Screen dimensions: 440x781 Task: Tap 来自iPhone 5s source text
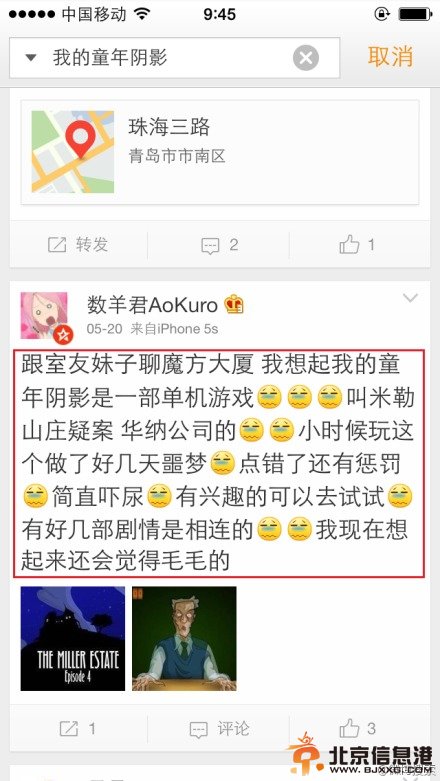tap(174, 329)
